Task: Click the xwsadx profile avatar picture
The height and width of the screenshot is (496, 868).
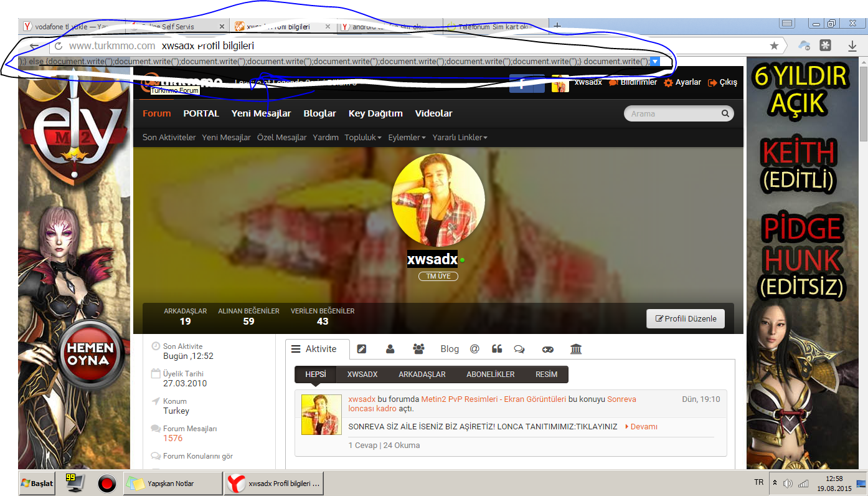Action: (438, 199)
